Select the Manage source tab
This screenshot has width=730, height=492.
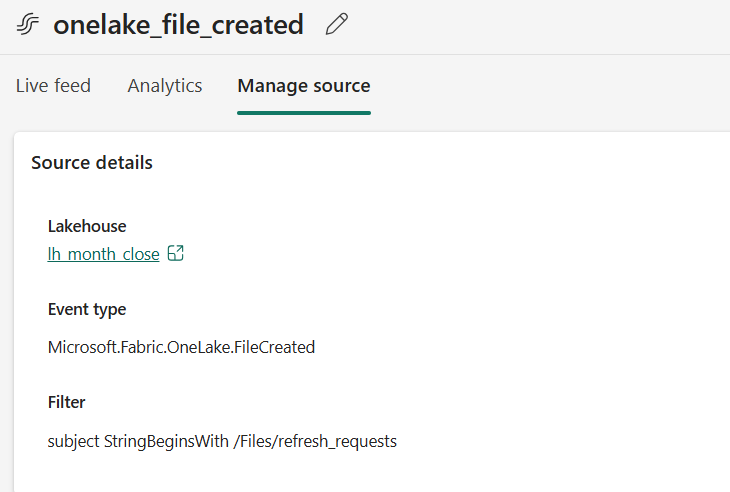304,86
